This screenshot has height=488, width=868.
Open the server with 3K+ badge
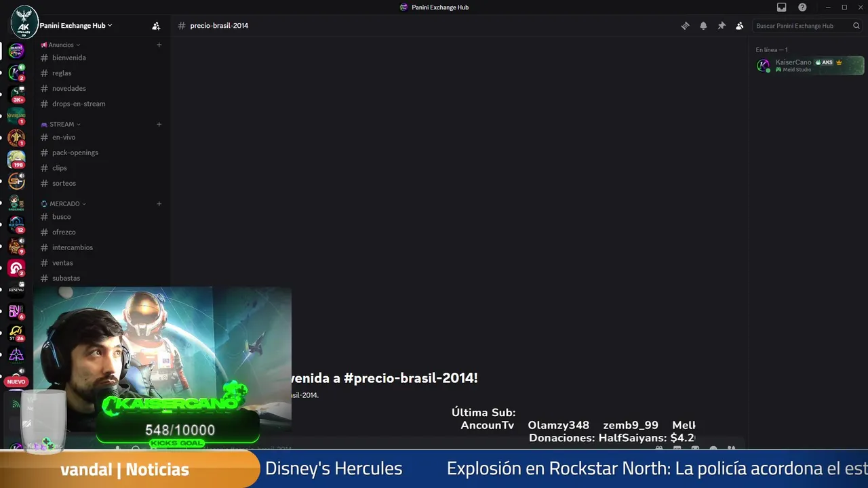[16, 94]
